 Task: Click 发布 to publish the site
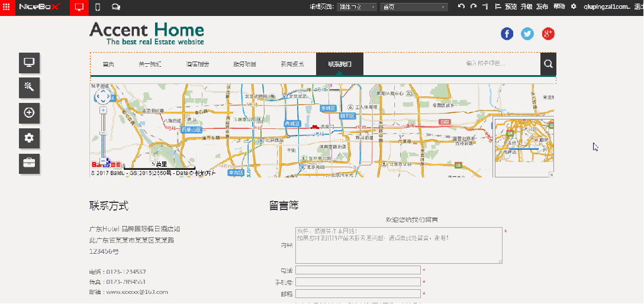click(542, 7)
